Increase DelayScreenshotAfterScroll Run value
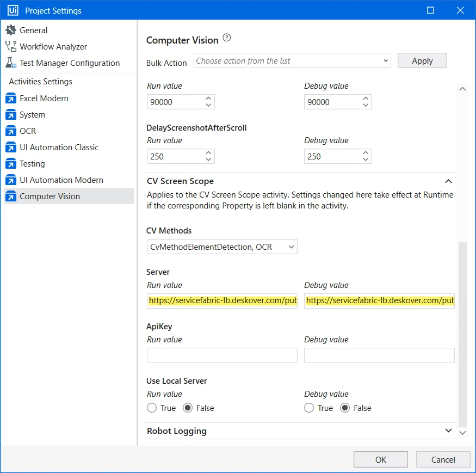The width and height of the screenshot is (476, 473). point(208,153)
